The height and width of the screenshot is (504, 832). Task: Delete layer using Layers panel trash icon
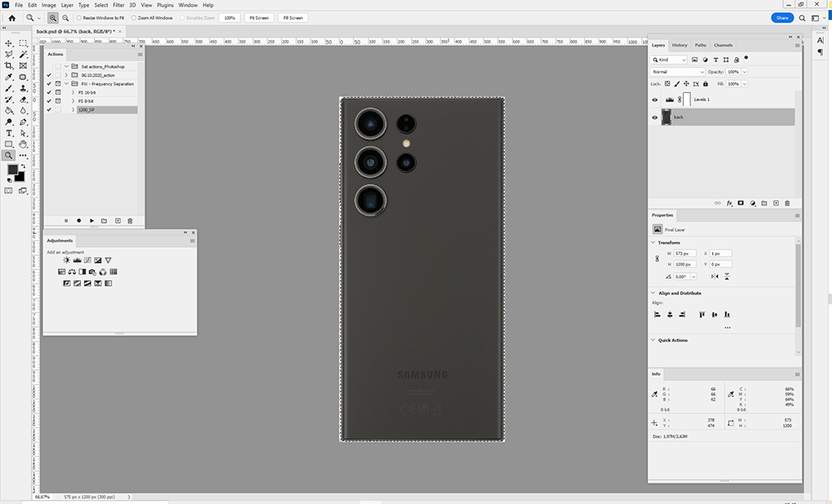point(787,203)
